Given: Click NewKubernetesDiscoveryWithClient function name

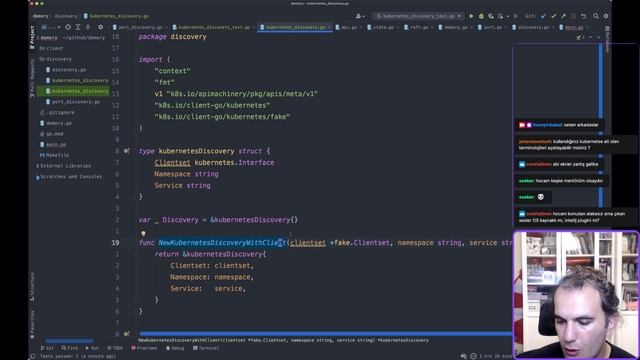Looking at the screenshot, I should pos(222,243).
